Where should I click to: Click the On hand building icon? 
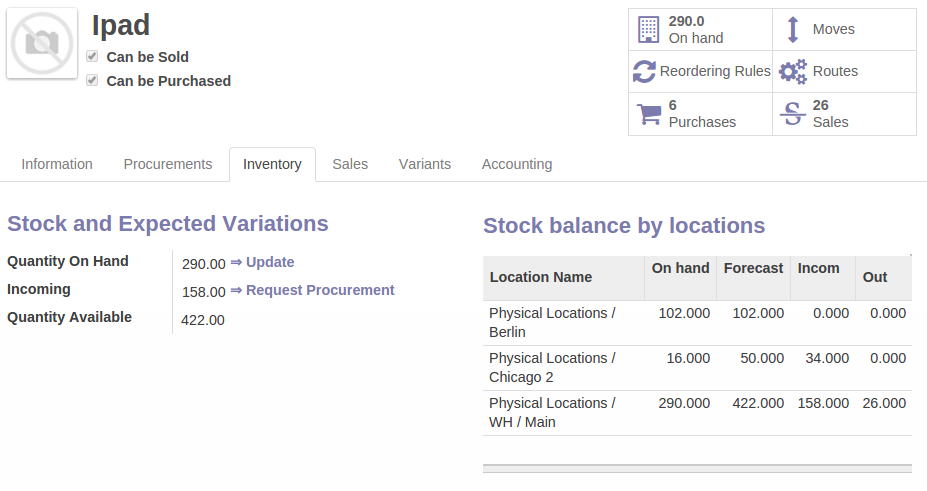648,30
